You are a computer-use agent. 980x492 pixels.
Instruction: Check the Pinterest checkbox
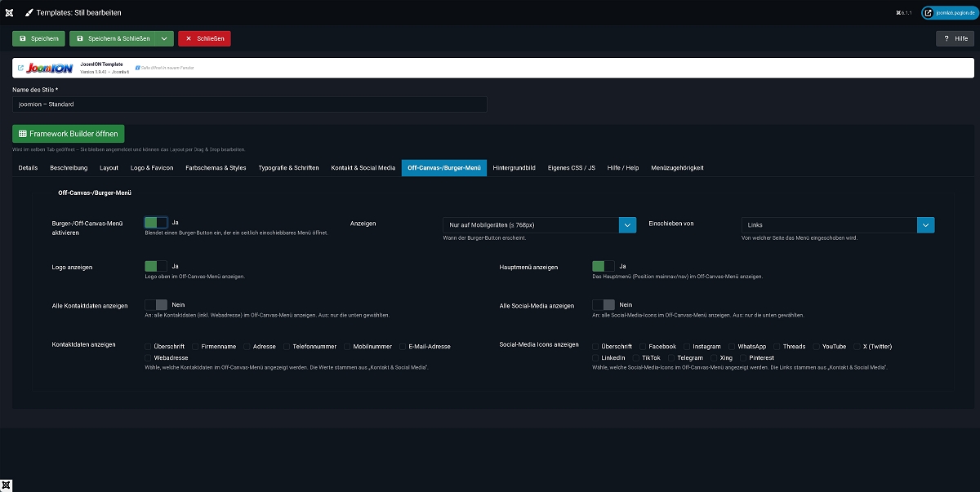(743, 358)
